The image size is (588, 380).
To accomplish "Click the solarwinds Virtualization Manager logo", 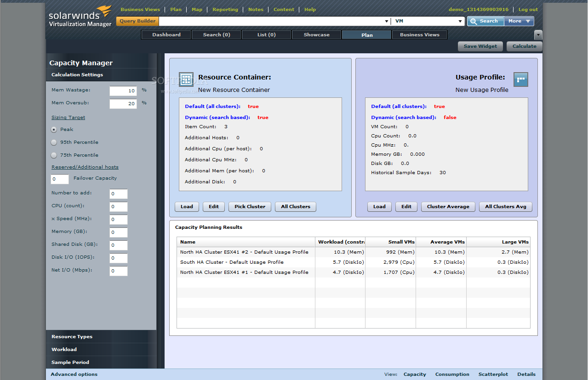I will click(x=80, y=16).
